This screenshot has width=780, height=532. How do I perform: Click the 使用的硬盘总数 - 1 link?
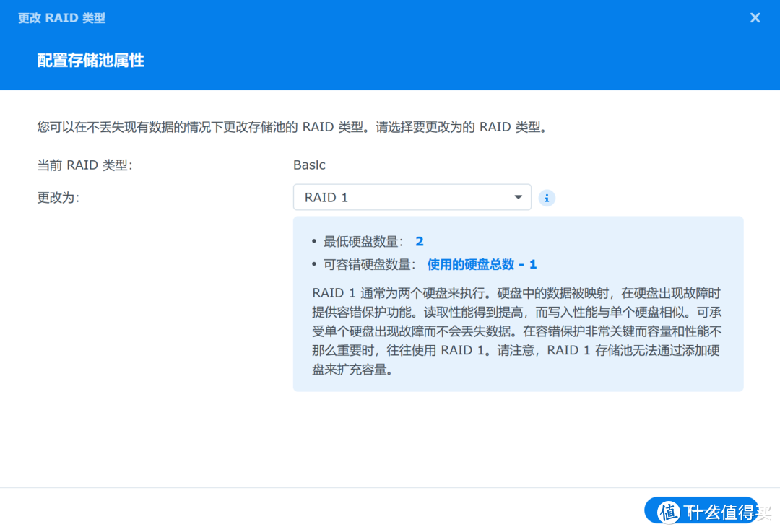pyautogui.click(x=482, y=264)
